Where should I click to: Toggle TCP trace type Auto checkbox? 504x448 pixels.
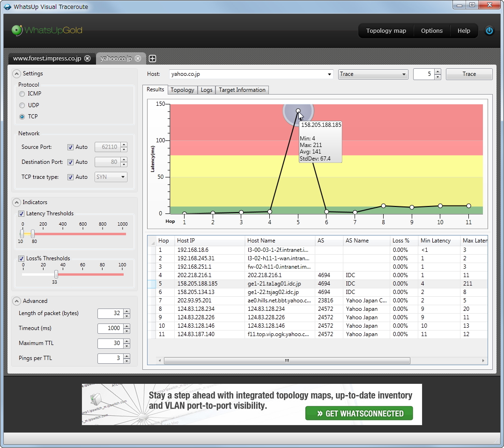pyautogui.click(x=70, y=177)
